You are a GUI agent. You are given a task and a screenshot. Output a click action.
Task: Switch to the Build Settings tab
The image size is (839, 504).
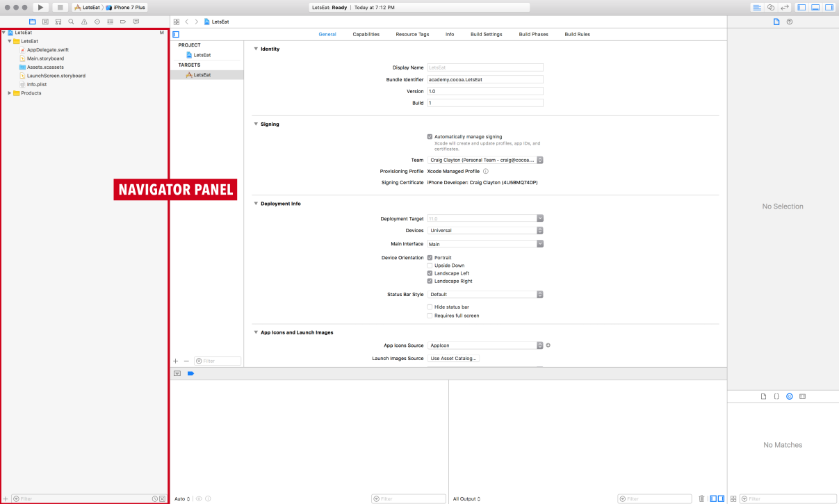click(x=486, y=34)
